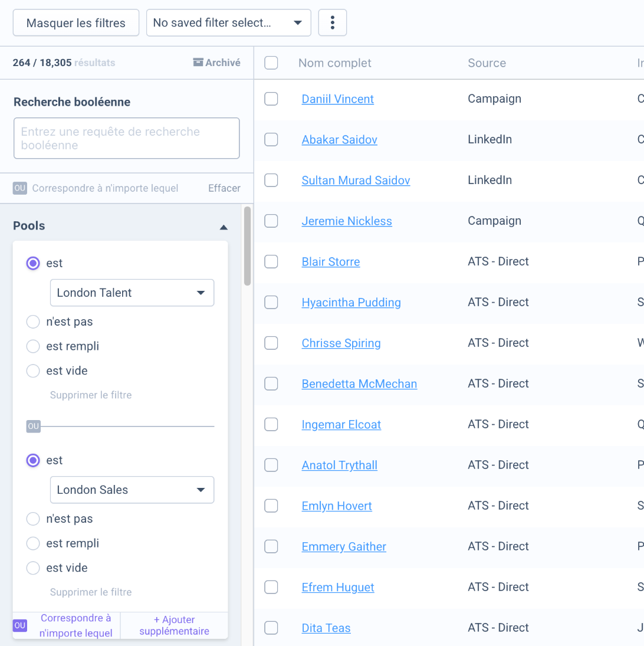
Task: Click the Archivé archive icon
Action: [x=198, y=62]
